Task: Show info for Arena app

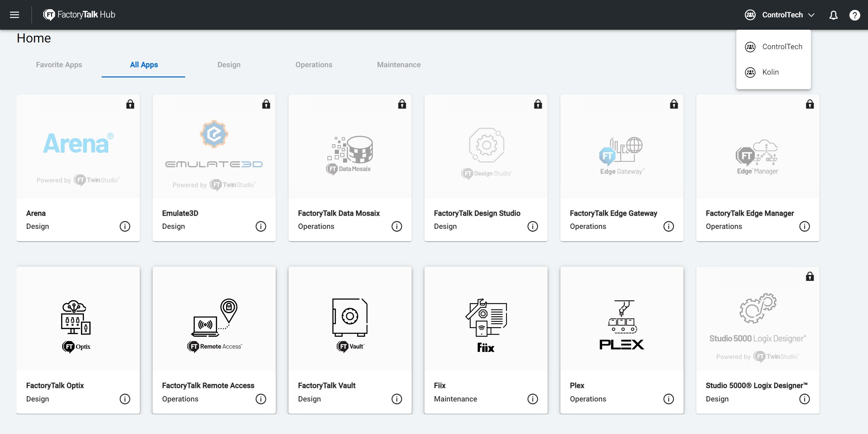Action: pos(125,226)
